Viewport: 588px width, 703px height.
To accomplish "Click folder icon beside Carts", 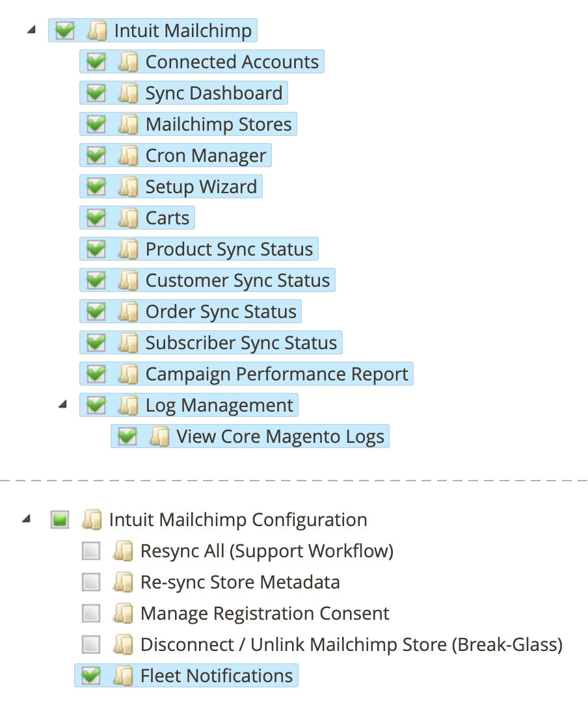I will [x=129, y=218].
